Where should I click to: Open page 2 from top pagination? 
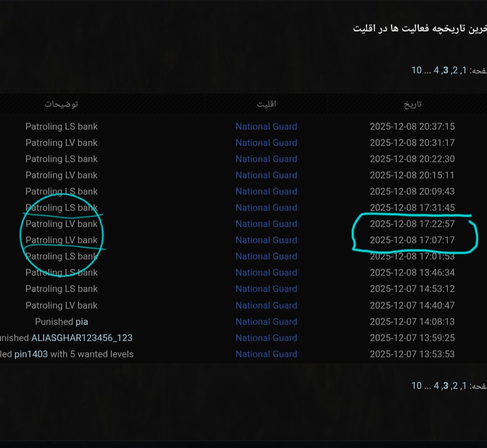tap(455, 70)
